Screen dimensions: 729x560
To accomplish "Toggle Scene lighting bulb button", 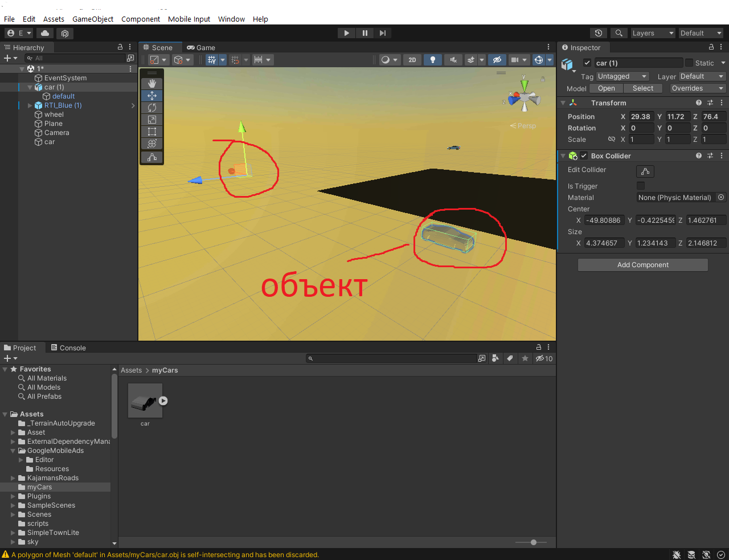I will click(x=433, y=59).
